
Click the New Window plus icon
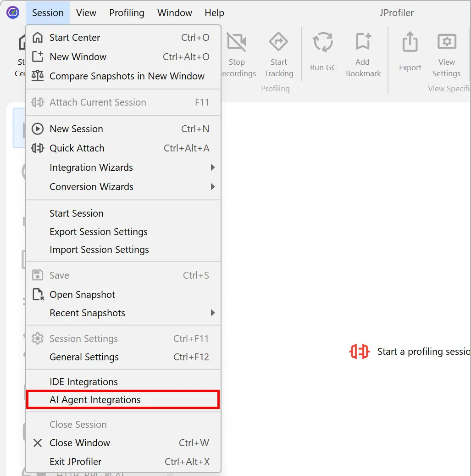point(38,56)
